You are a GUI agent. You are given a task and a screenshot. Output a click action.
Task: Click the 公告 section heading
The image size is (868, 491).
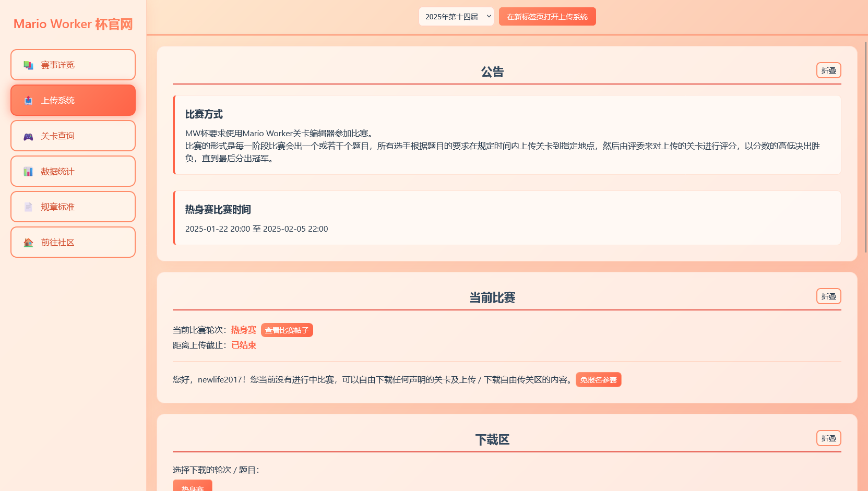[492, 72]
